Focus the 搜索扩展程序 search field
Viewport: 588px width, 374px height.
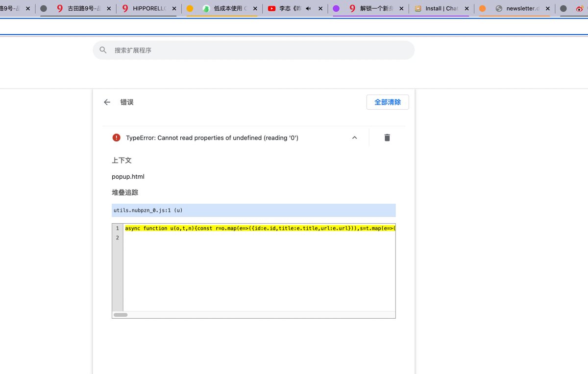pos(253,50)
